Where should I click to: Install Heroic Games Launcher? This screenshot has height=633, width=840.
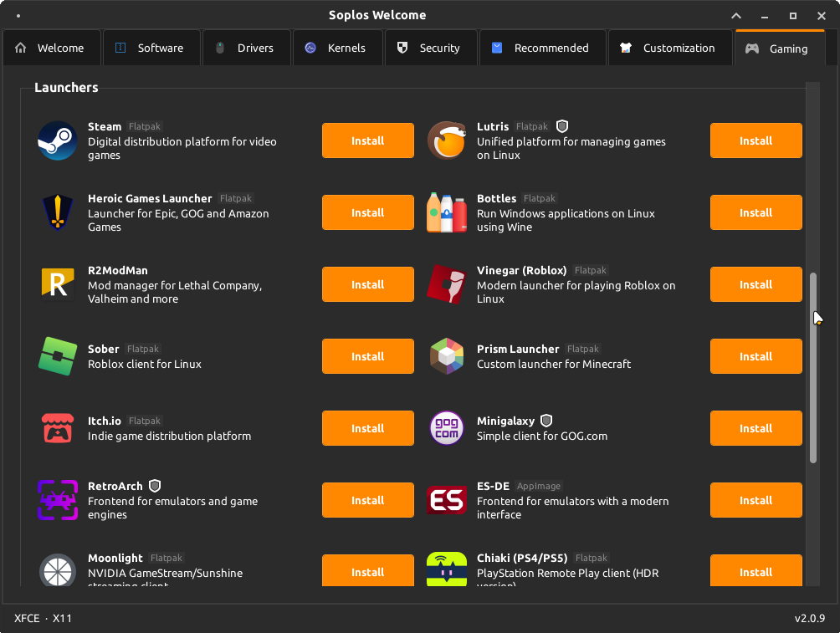368,212
